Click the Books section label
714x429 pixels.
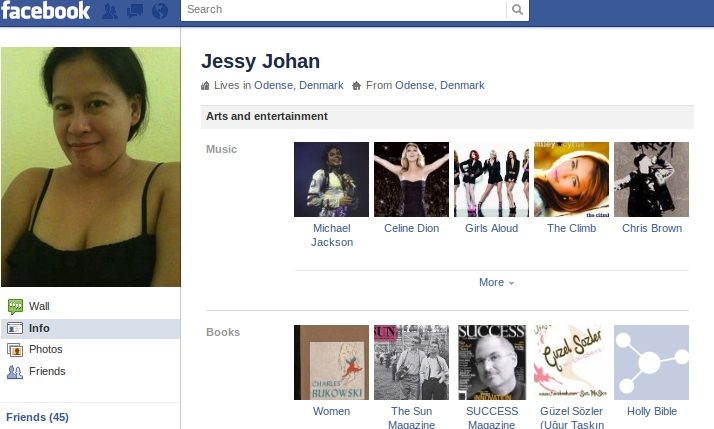click(223, 332)
